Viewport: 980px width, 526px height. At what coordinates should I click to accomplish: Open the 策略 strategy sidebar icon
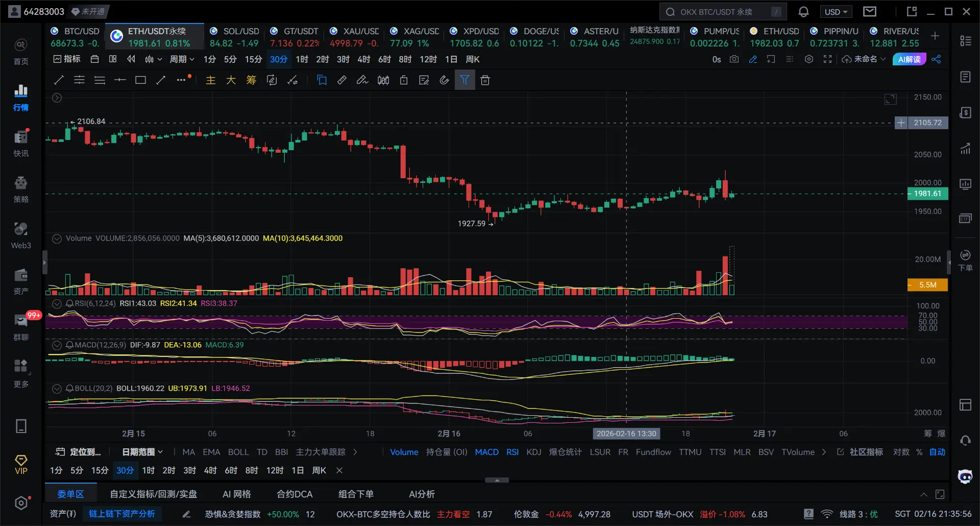(21, 189)
